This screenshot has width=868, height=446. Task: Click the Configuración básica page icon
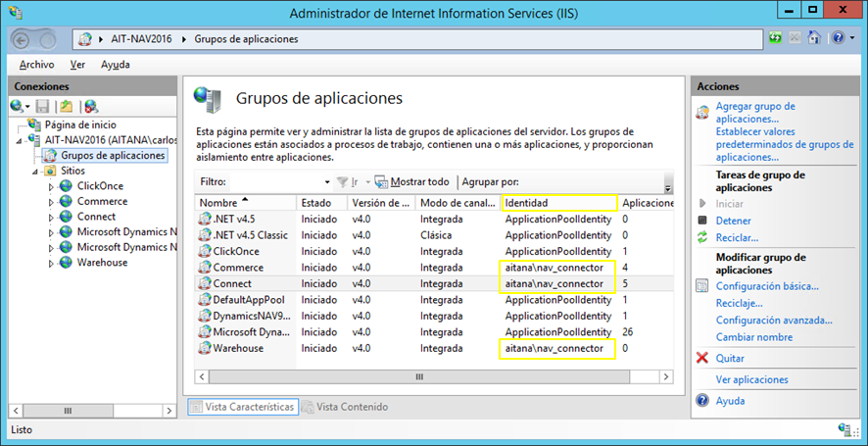pos(702,286)
